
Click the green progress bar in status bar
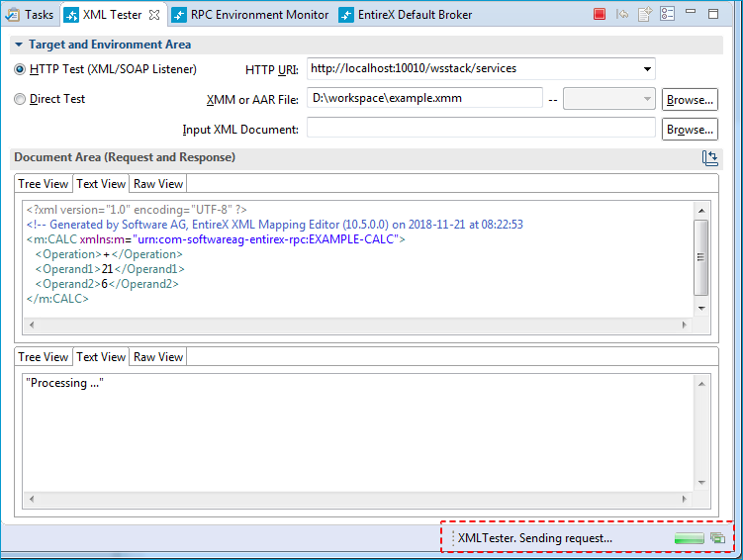690,538
